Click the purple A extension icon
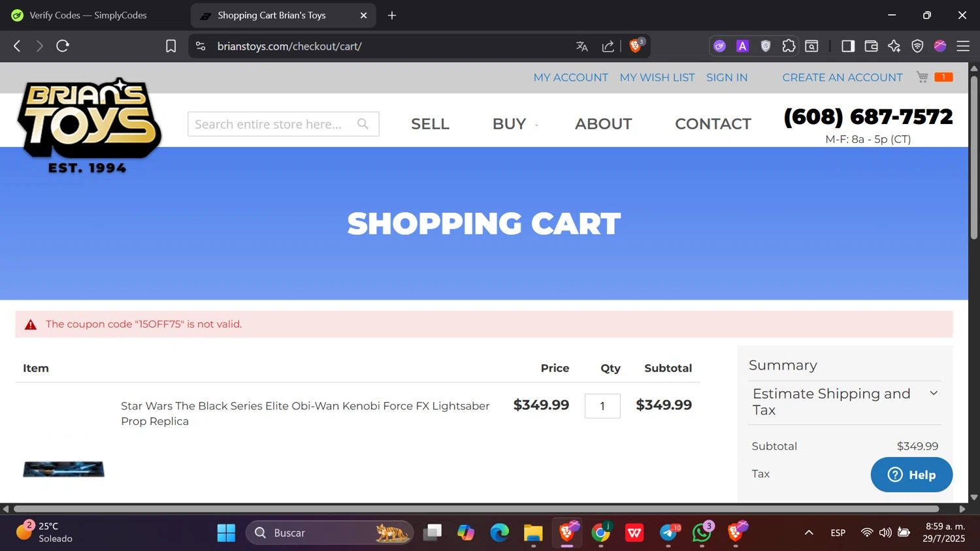 (x=742, y=46)
